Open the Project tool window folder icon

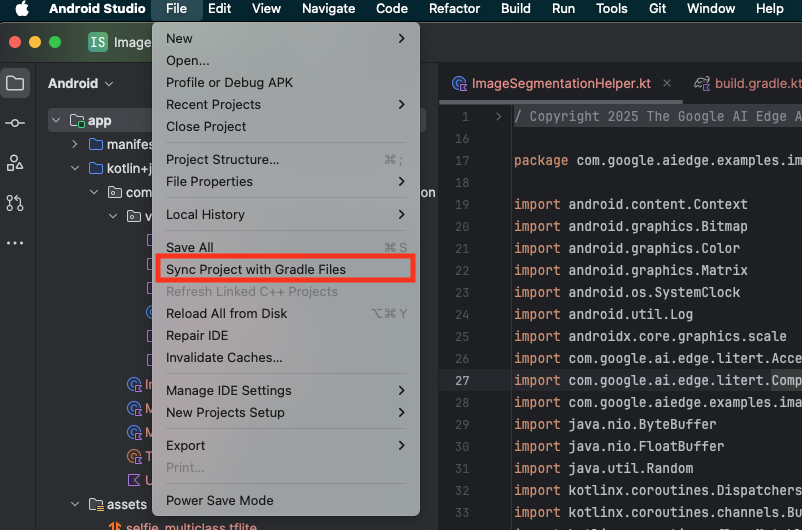pyautogui.click(x=15, y=83)
